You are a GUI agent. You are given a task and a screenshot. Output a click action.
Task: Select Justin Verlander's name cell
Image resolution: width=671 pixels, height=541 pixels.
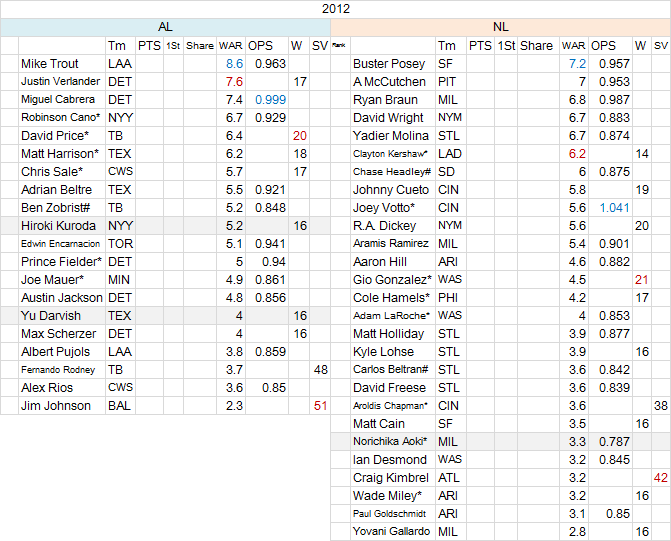pos(62,82)
